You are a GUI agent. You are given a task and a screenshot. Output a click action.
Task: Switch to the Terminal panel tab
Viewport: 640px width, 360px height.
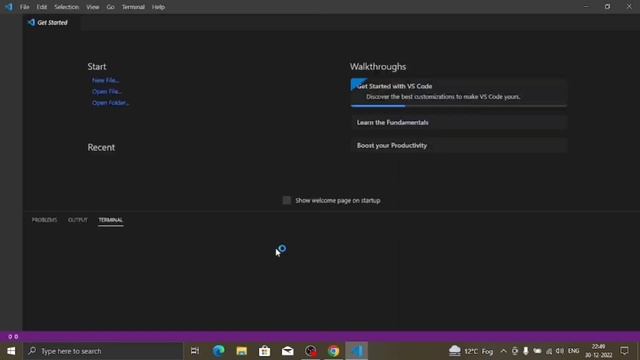(111, 220)
